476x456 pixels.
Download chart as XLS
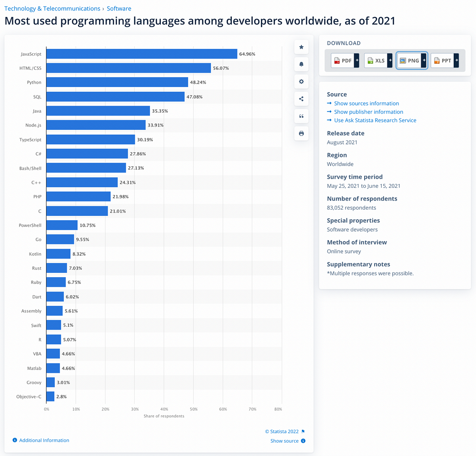coord(376,61)
